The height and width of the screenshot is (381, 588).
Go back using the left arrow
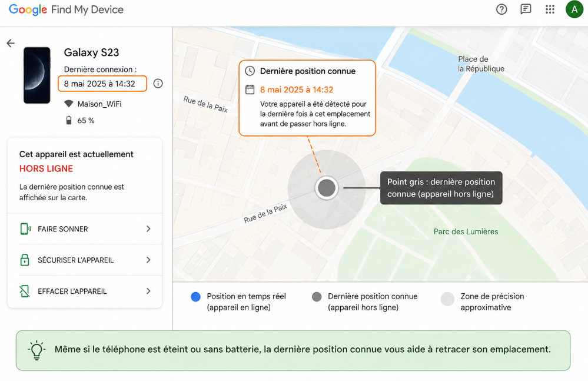tap(11, 43)
